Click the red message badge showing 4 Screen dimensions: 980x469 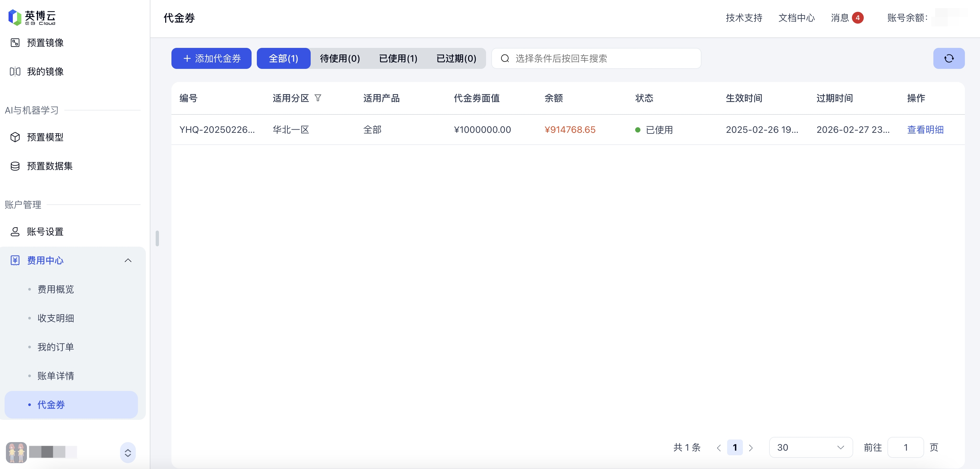(x=857, y=17)
